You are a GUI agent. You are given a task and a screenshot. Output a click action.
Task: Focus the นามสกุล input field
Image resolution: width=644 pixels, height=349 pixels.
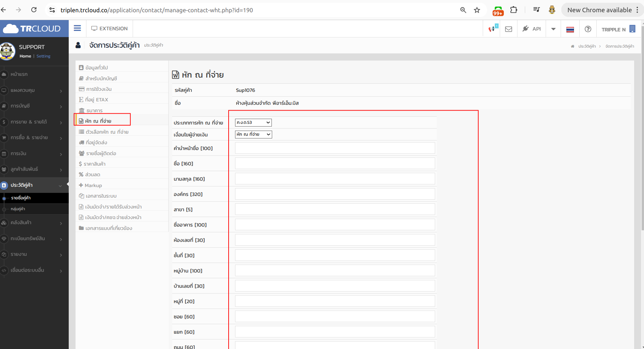335,179
